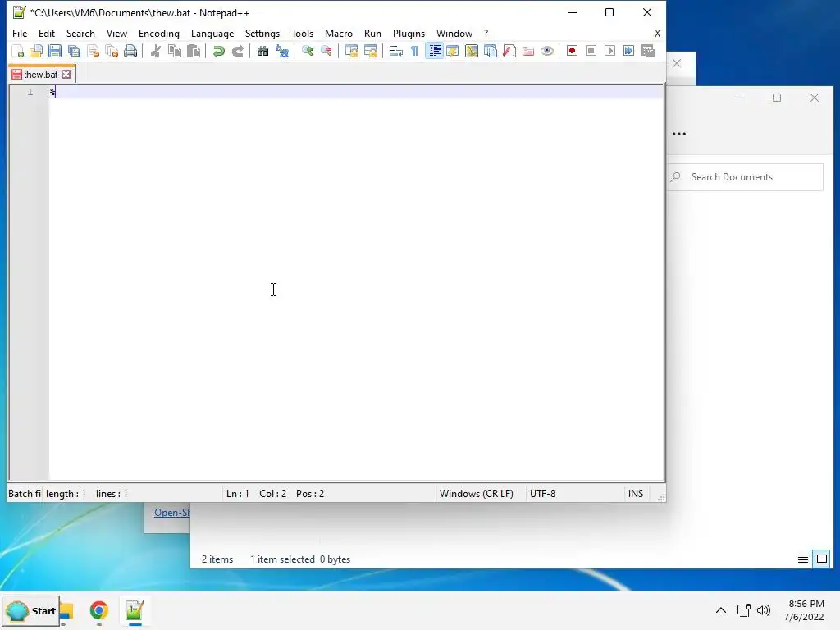Save the current file via toolbar
Screen dimensions: 840x630
coord(55,51)
